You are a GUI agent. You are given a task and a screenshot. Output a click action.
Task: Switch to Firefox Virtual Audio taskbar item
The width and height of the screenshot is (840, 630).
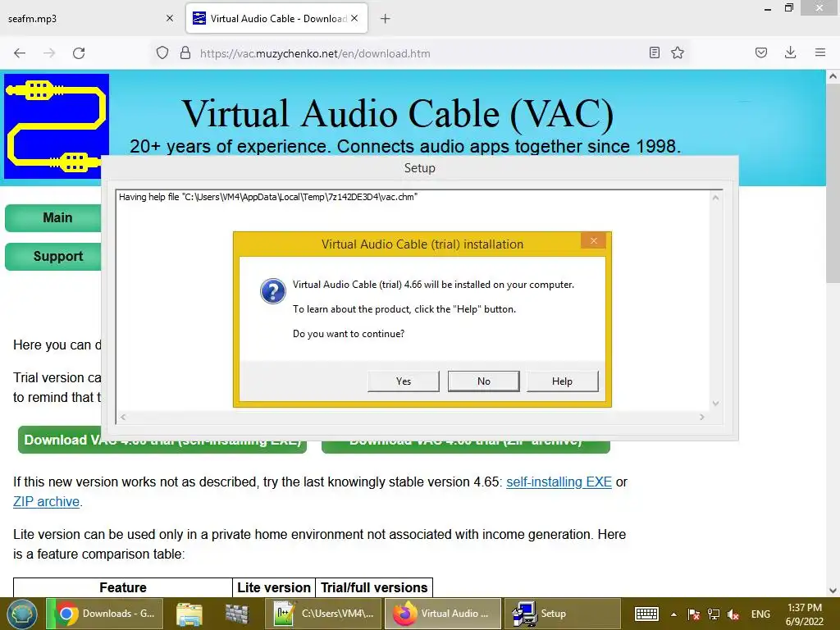coord(442,614)
